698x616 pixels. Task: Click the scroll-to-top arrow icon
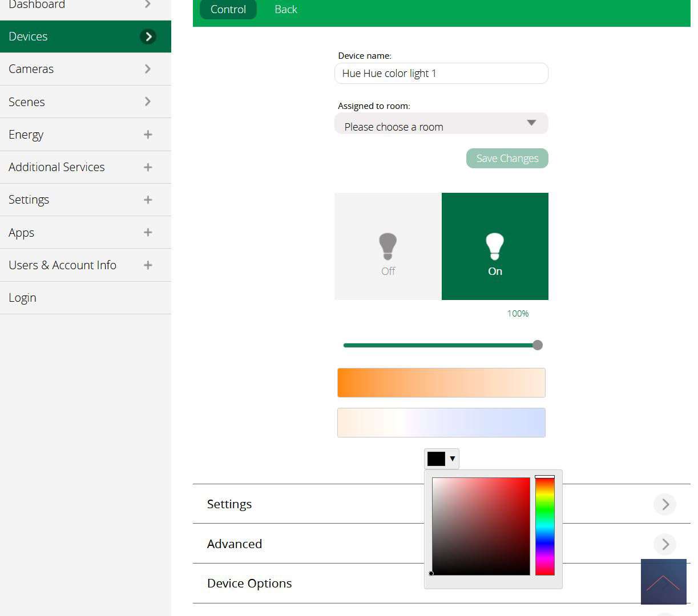point(663,582)
